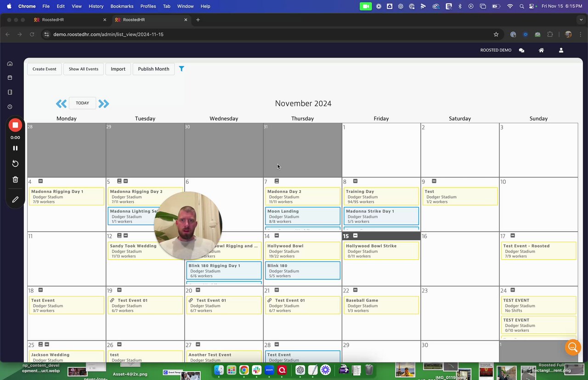Click the home icon in the header

tap(541, 51)
